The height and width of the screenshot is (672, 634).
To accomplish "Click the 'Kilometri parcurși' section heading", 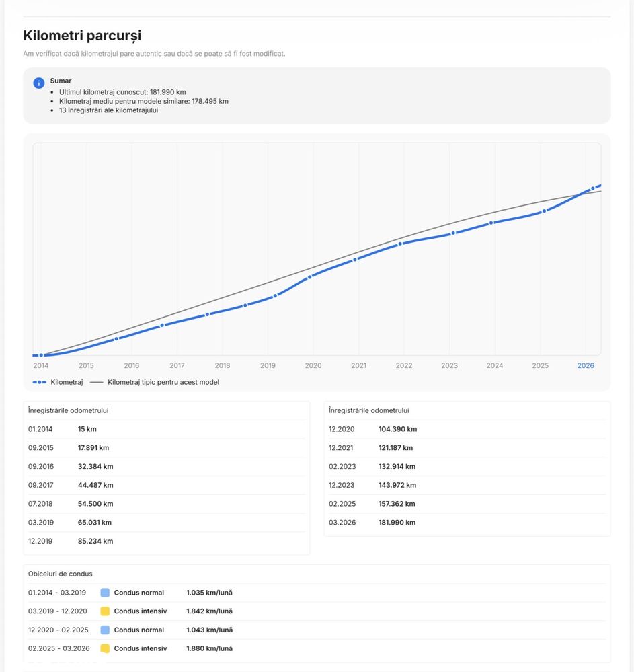I will [82, 36].
